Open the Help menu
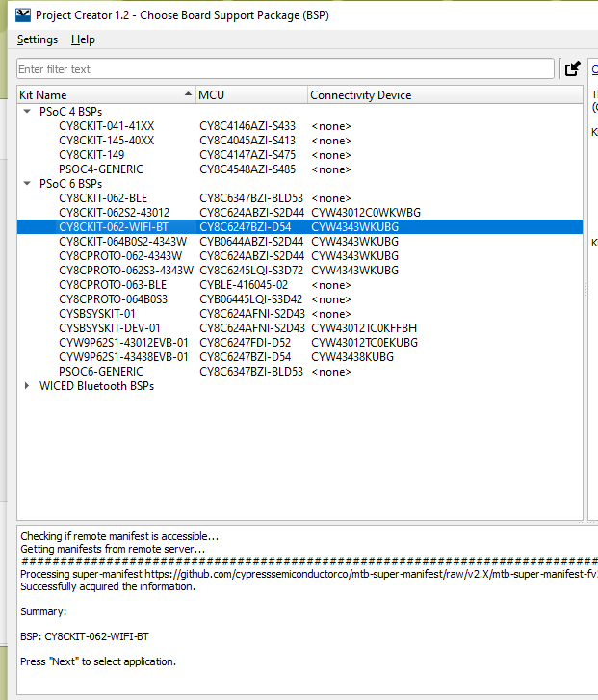The width and height of the screenshot is (598, 700). click(83, 39)
